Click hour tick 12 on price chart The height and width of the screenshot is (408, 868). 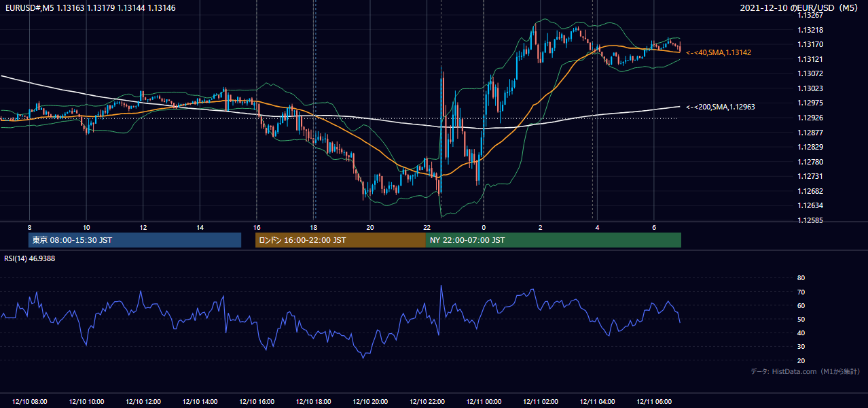(x=143, y=227)
